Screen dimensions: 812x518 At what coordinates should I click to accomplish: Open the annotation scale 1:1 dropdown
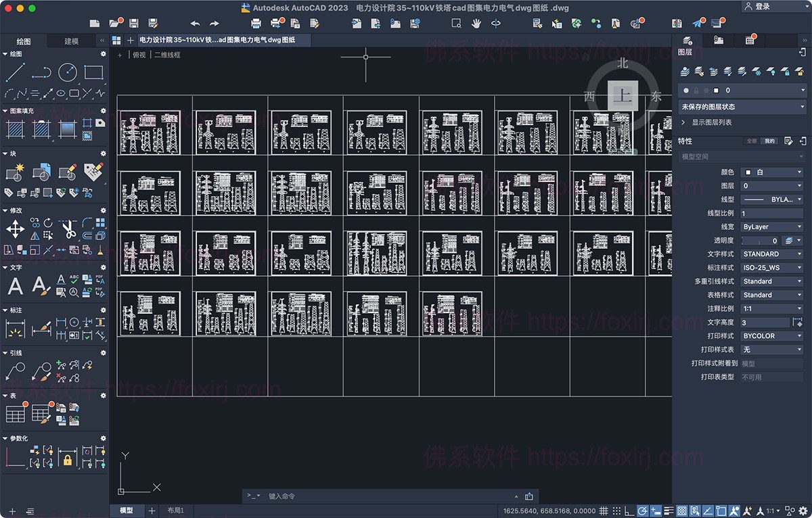click(x=776, y=511)
